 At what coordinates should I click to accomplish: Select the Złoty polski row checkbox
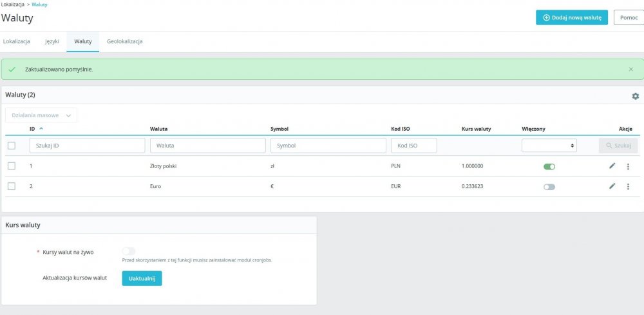tap(12, 166)
